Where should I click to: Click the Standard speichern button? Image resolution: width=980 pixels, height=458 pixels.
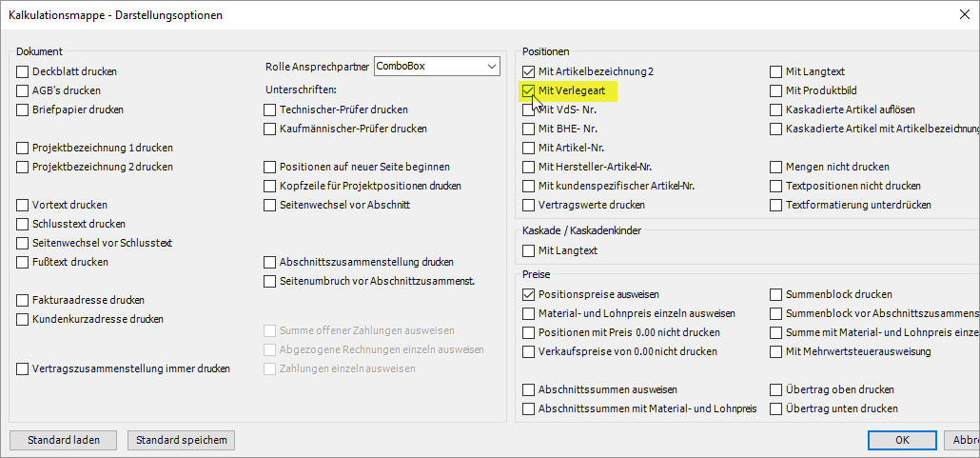pyautogui.click(x=182, y=440)
